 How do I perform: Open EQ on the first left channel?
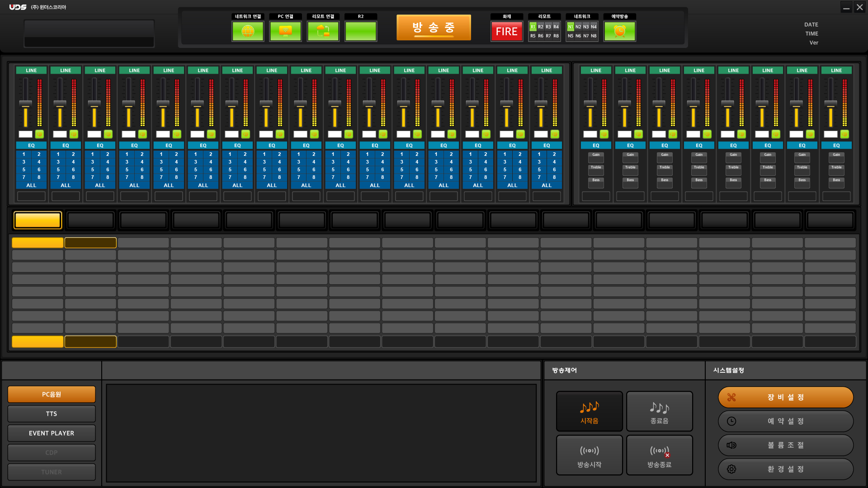31,145
